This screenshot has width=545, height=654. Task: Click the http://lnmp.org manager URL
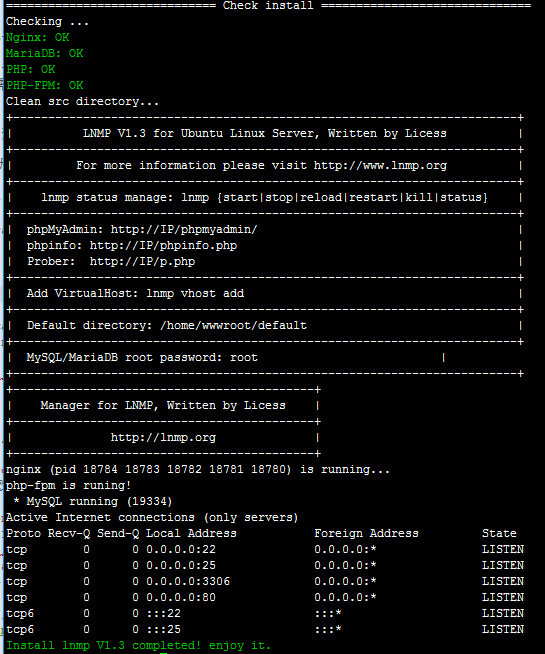[163, 438]
